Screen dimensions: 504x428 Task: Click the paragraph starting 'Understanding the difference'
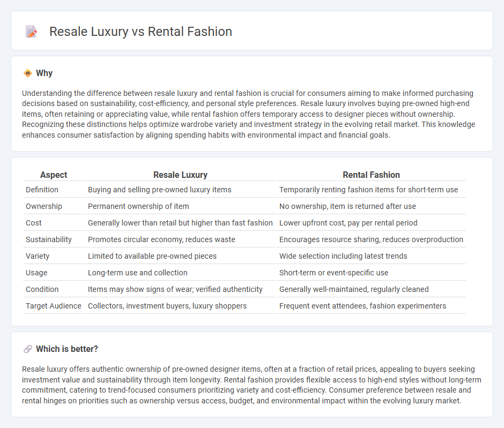point(248,114)
